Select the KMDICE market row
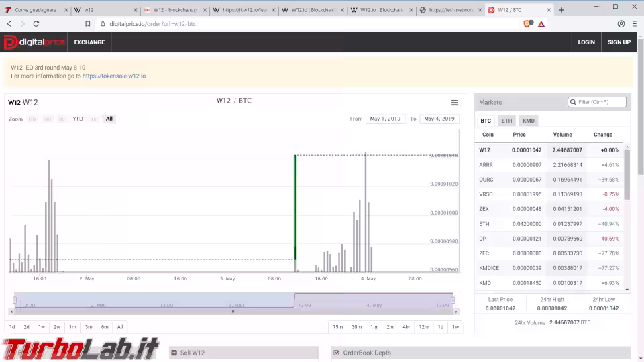 [549, 268]
